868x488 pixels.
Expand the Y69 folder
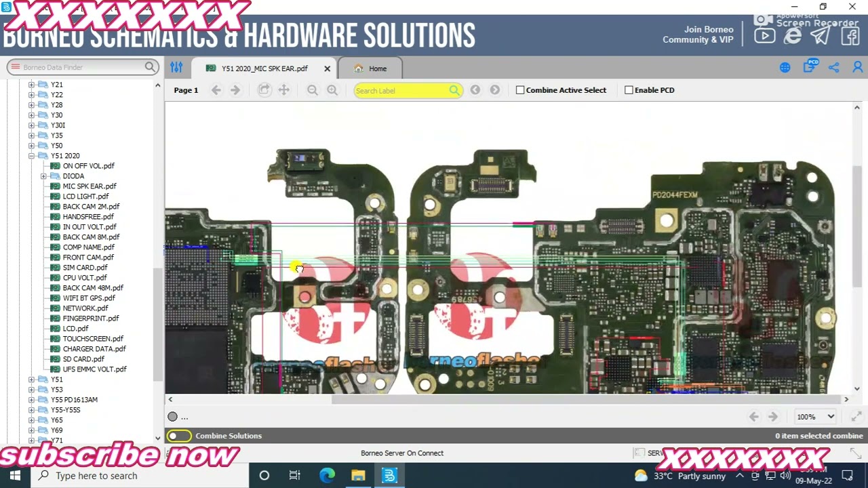[31, 430]
